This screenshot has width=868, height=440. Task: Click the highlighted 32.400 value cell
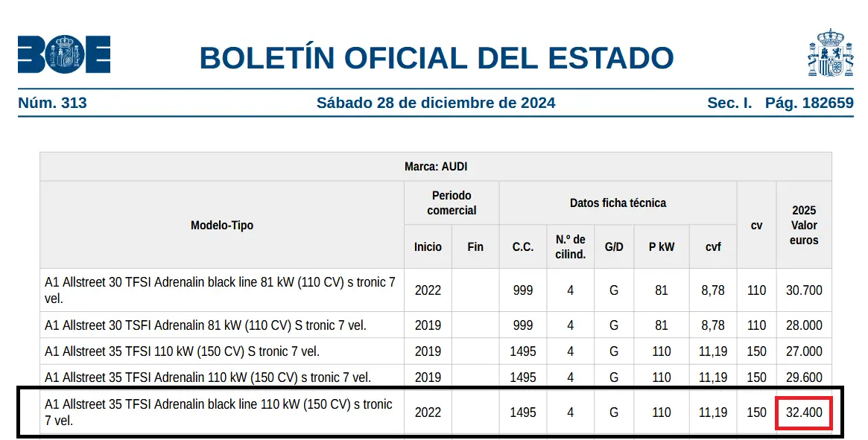point(804,412)
